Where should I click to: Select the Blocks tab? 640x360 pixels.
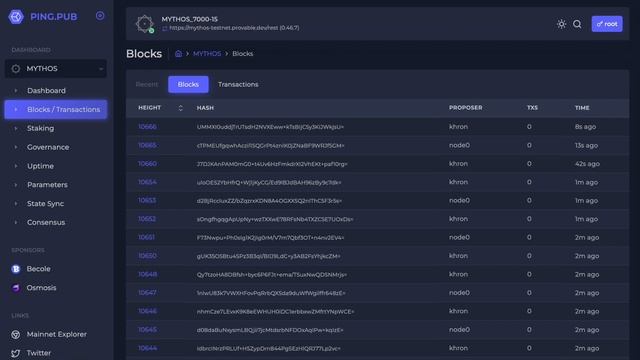[188, 84]
